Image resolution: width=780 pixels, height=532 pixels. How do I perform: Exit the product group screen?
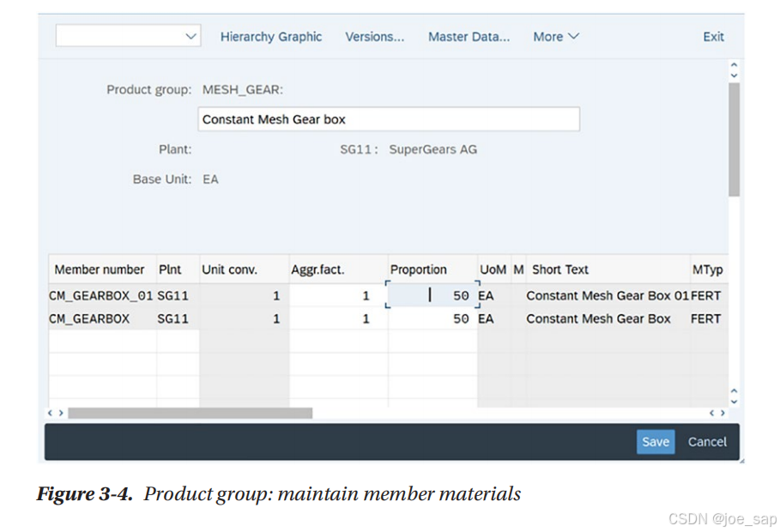coord(713,37)
